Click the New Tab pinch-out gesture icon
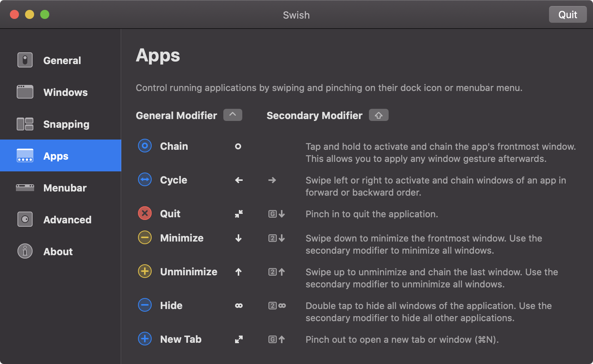Viewport: 593px width, 364px height. pos(238,339)
